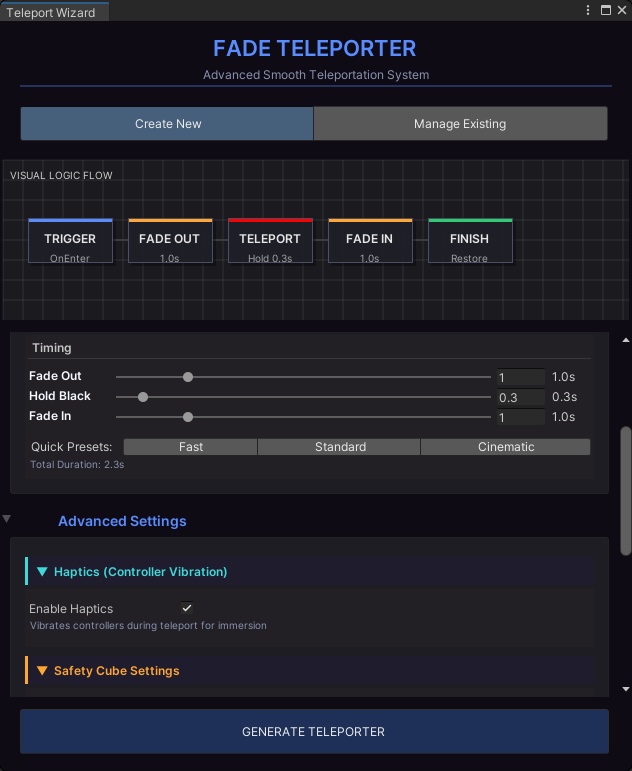Select the FINISH Restore flow node
This screenshot has width=632, height=771.
pos(470,241)
